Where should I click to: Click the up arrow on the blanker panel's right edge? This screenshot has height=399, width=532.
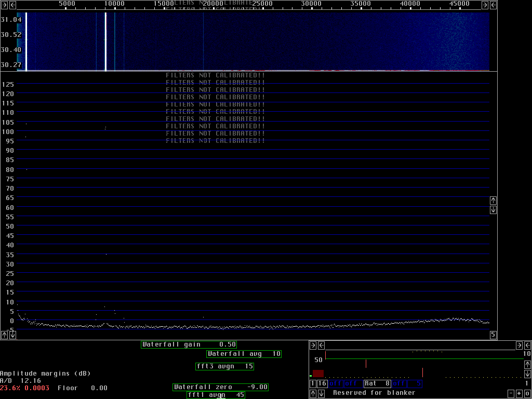click(528, 364)
